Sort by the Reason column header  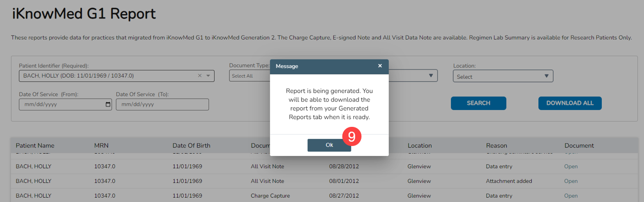496,146
